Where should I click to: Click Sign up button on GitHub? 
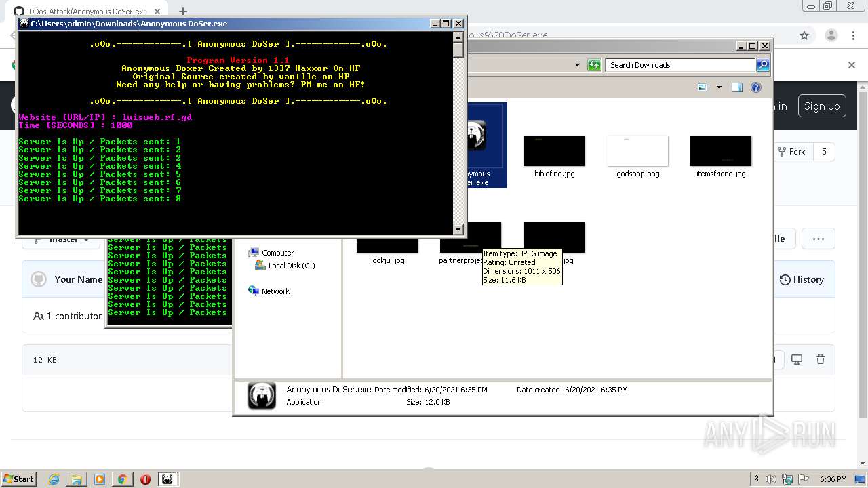tap(821, 106)
